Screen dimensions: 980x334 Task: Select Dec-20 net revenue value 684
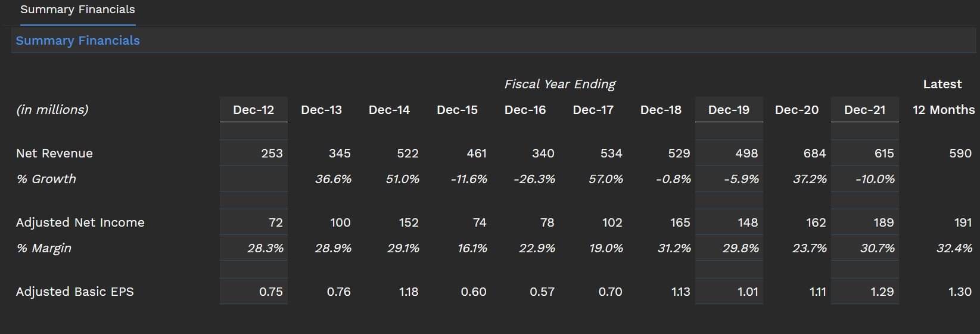[x=814, y=153]
